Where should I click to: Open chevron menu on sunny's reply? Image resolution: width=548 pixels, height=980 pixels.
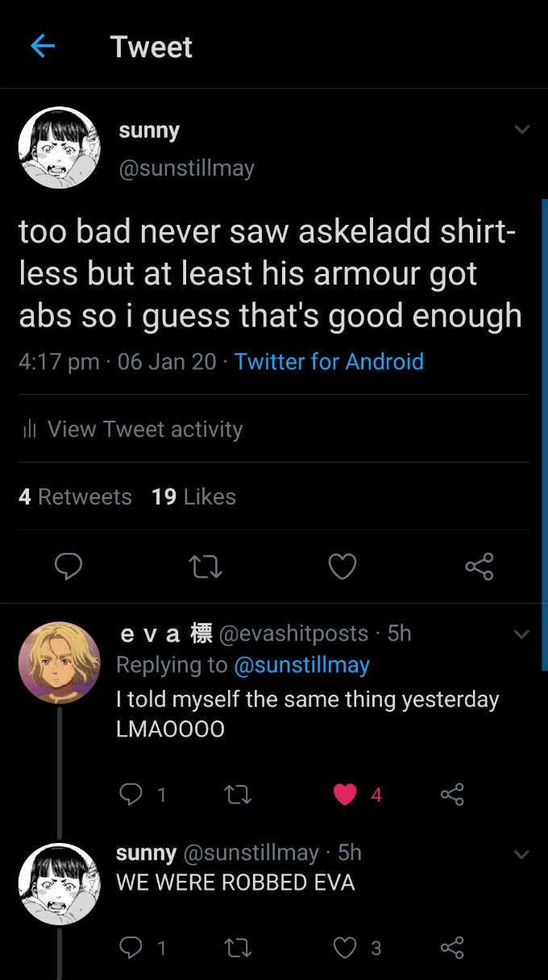coord(522,854)
